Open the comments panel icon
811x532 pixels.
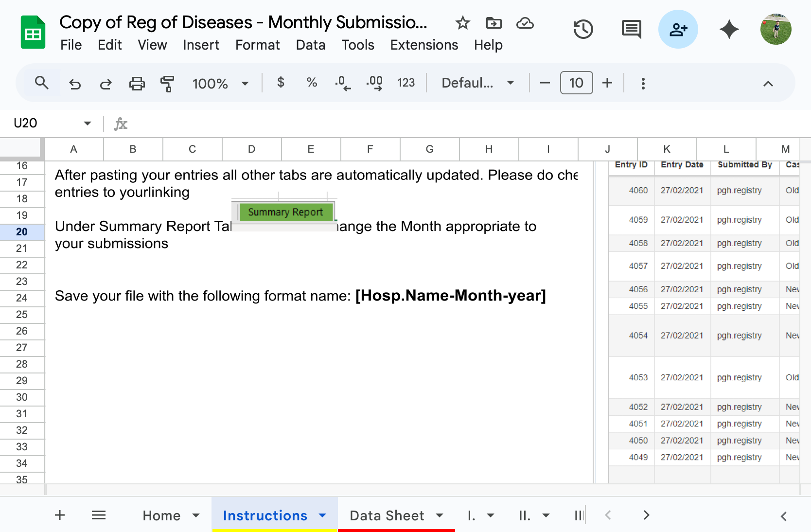(631, 29)
